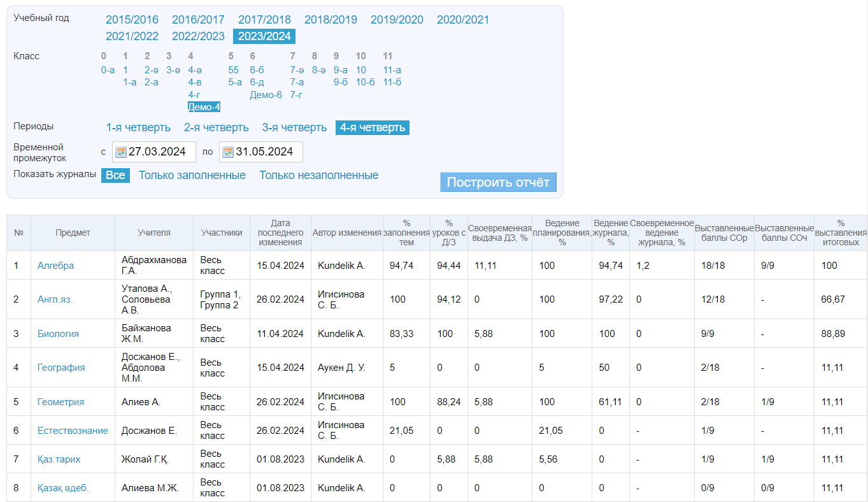Screen dimensions: 868x502
Task: Switch to the 2015/2016 school year
Action: (x=132, y=20)
